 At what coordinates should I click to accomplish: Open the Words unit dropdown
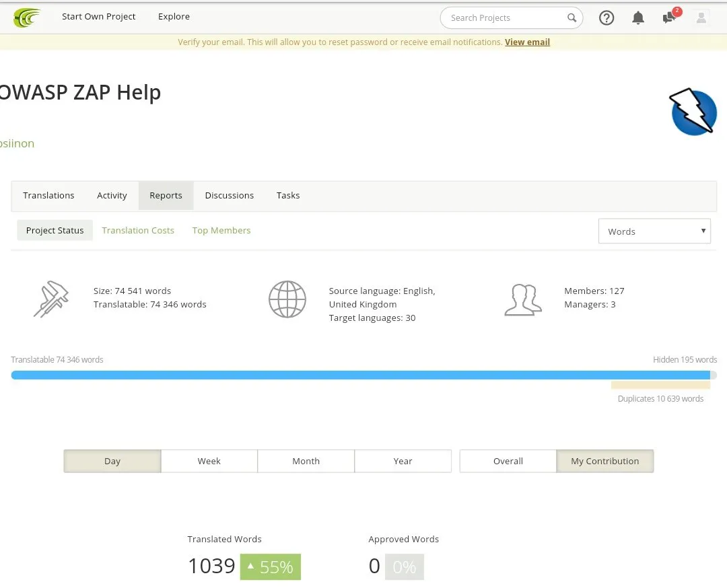pyautogui.click(x=654, y=231)
